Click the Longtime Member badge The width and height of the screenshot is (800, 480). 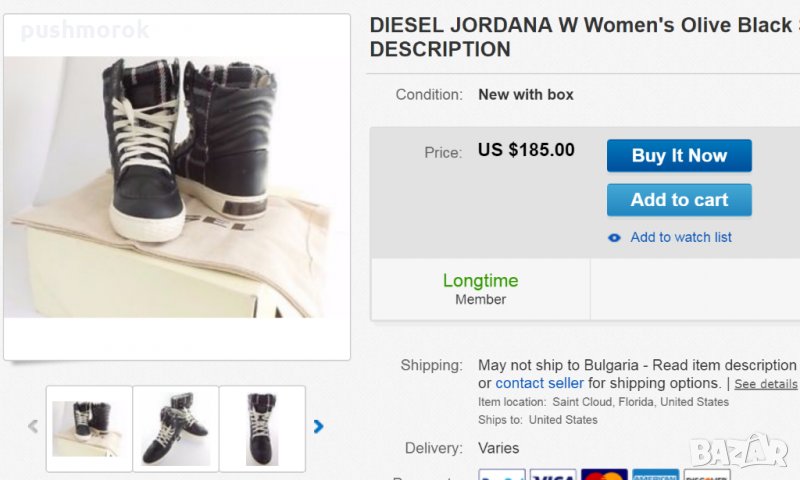(480, 289)
